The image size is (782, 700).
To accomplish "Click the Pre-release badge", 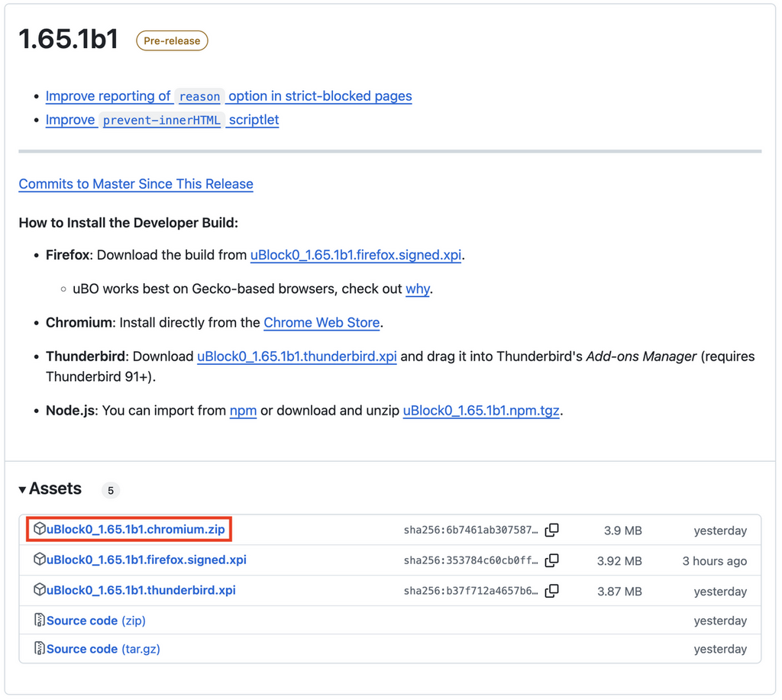I will pos(172,40).
